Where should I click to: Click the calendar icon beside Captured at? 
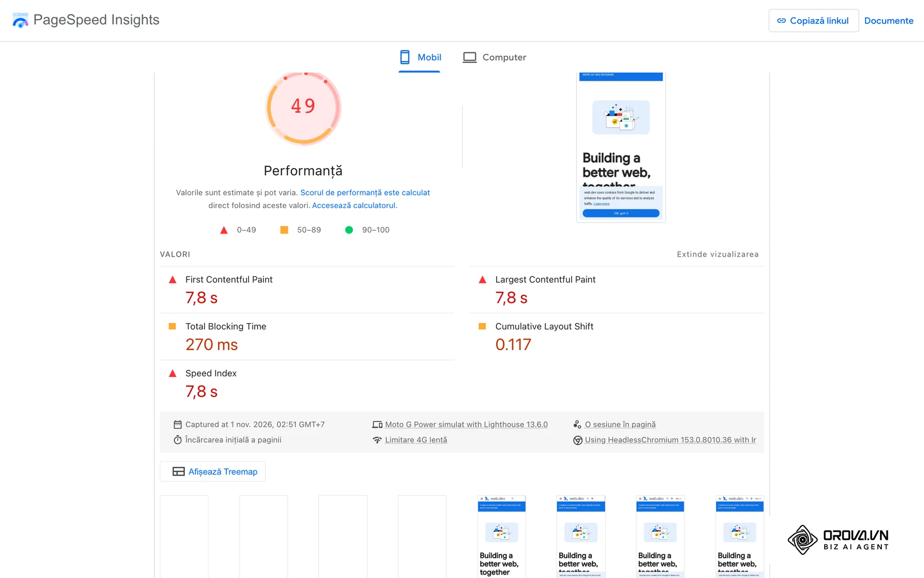(178, 424)
